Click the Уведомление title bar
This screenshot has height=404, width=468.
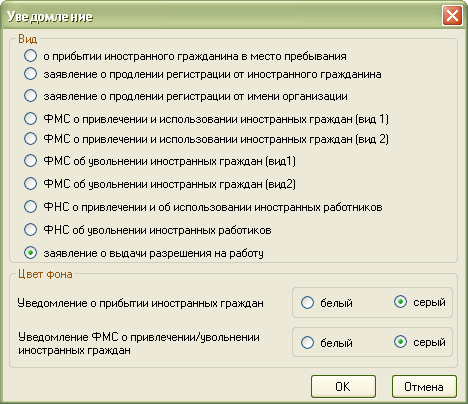(x=220, y=16)
